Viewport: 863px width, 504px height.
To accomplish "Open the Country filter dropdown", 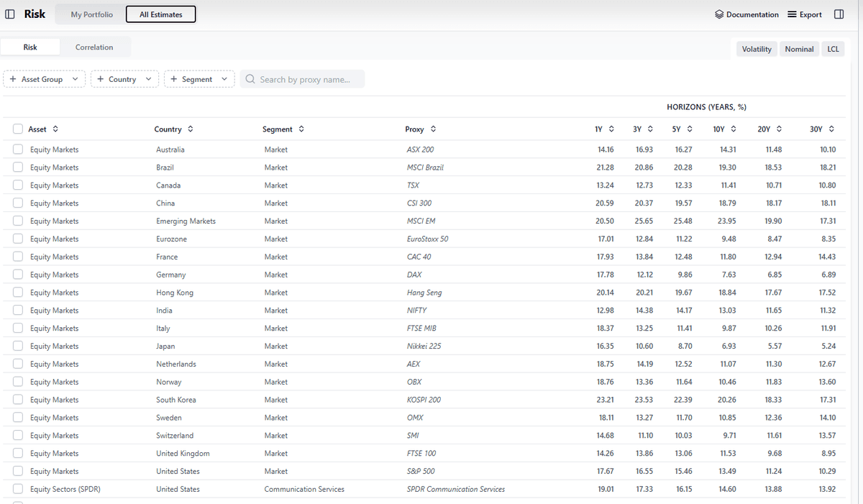I will [x=124, y=79].
